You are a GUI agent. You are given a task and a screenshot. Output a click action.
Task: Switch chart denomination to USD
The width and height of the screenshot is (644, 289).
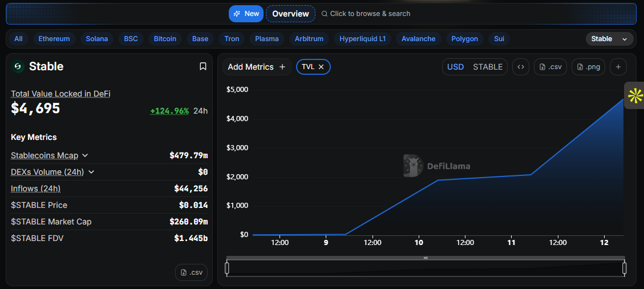(x=455, y=67)
